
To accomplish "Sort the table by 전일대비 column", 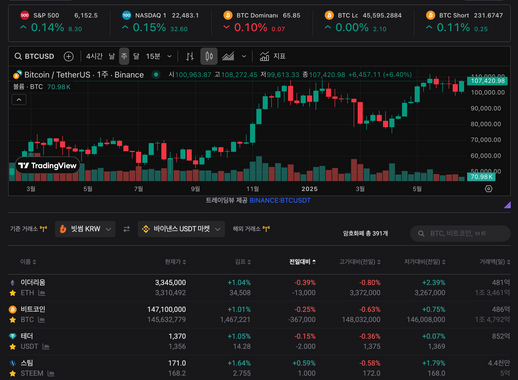I will (302, 262).
